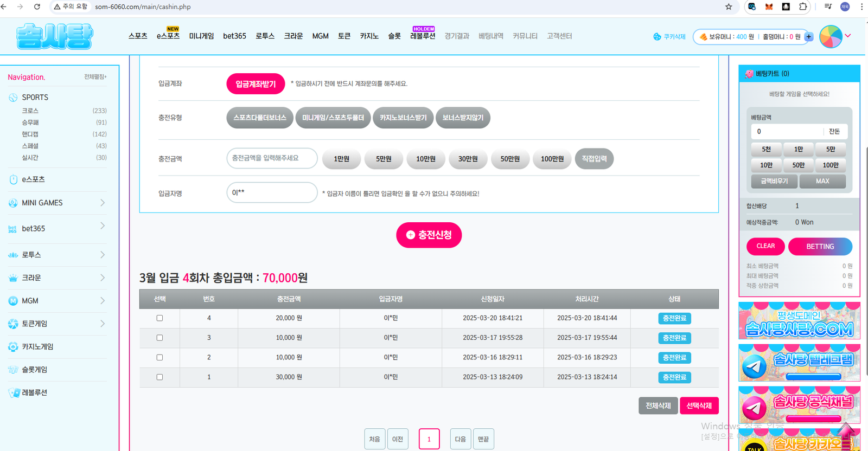Click the 입금계좌받기 button

pyautogui.click(x=256, y=84)
